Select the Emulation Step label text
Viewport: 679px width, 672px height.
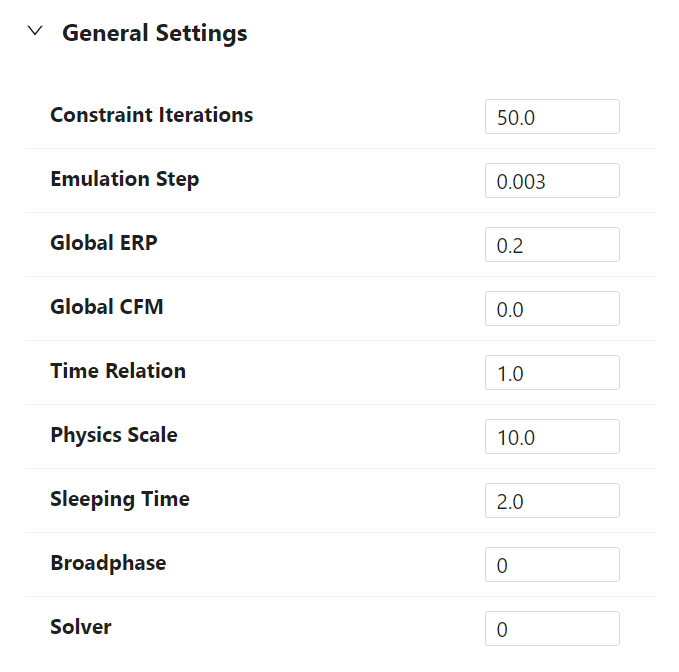(124, 179)
